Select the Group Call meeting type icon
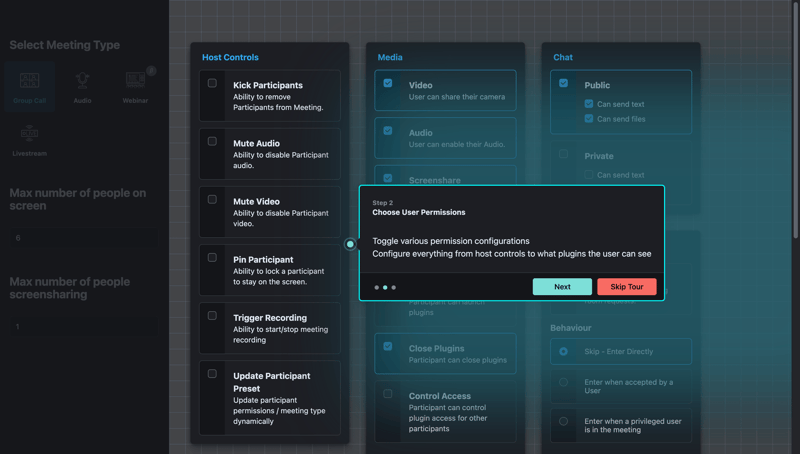The image size is (800, 454). (30, 87)
